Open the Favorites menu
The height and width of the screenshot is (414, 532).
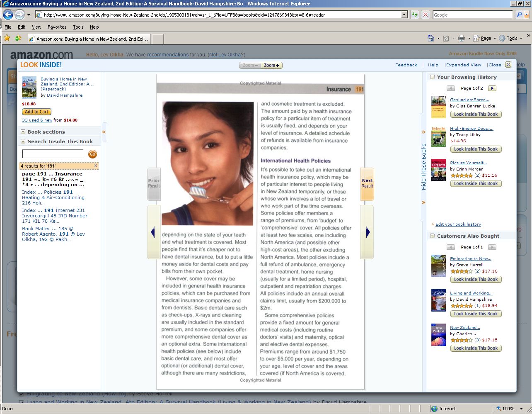pos(57,27)
